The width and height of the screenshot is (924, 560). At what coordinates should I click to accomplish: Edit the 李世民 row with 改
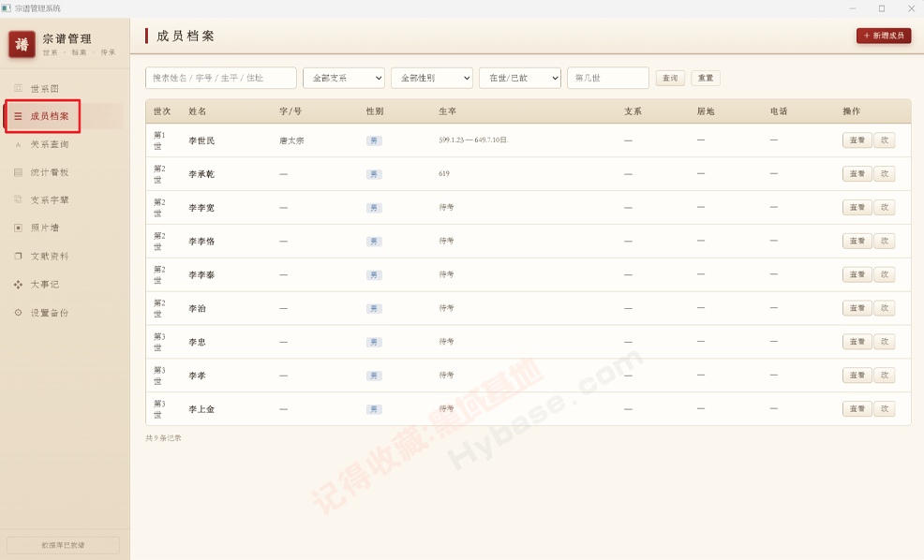pyautogui.click(x=885, y=140)
